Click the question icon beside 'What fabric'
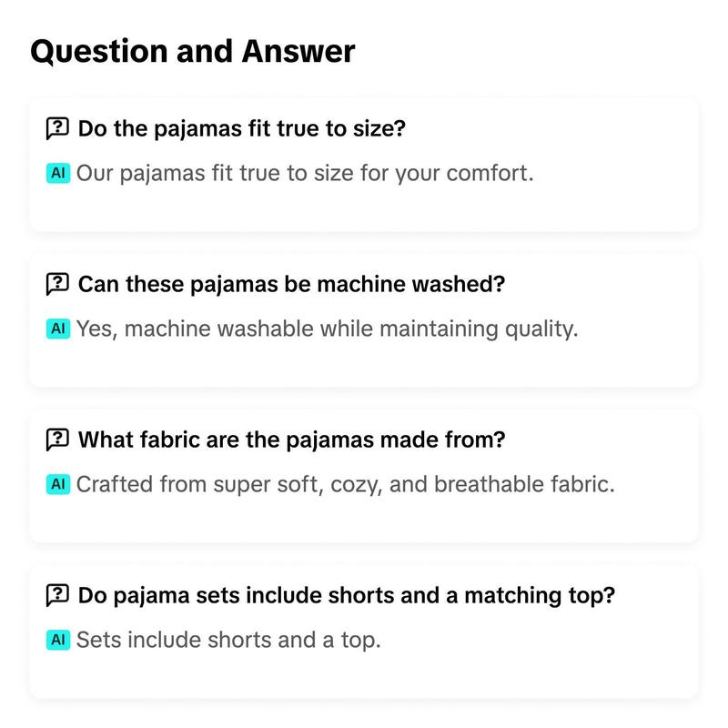 point(57,440)
